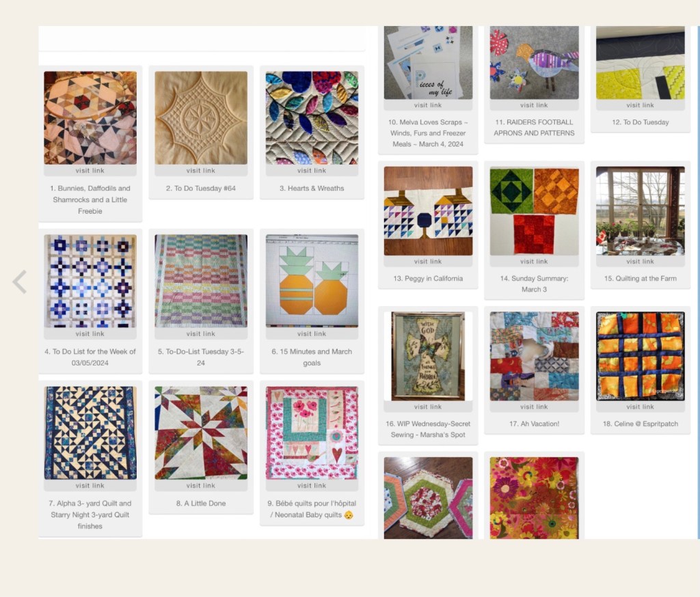Open the Quilting at the Farm window photo
The width and height of the screenshot is (700, 597).
640,211
